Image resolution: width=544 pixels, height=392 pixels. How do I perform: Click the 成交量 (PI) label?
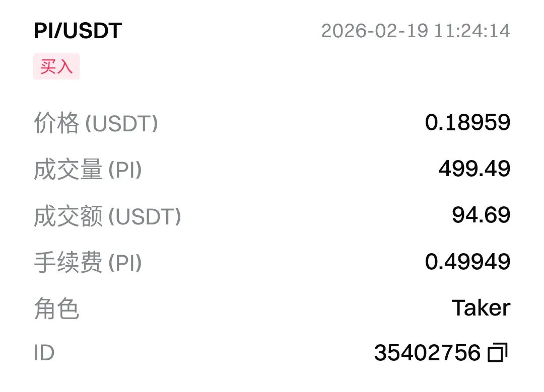click(88, 170)
